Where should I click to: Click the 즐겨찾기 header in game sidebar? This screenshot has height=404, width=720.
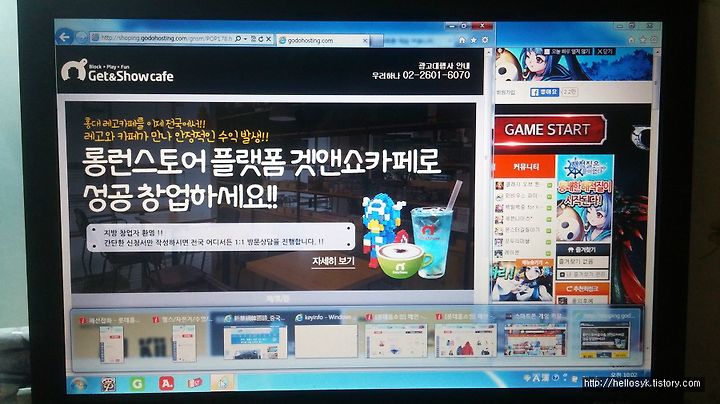click(582, 250)
